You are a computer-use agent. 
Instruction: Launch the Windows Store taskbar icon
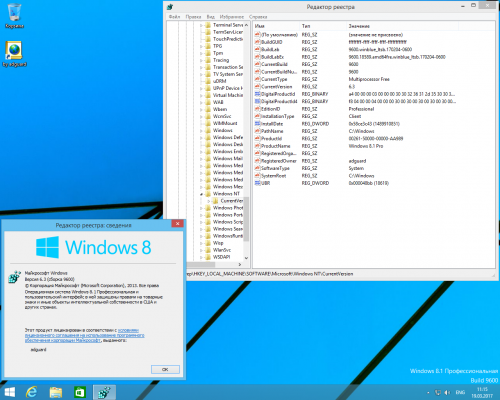(80, 392)
